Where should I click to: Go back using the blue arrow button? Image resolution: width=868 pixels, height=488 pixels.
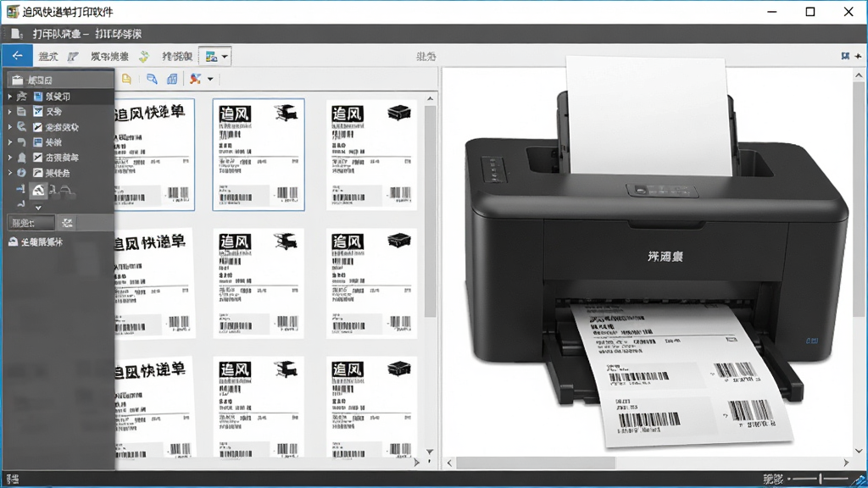17,56
